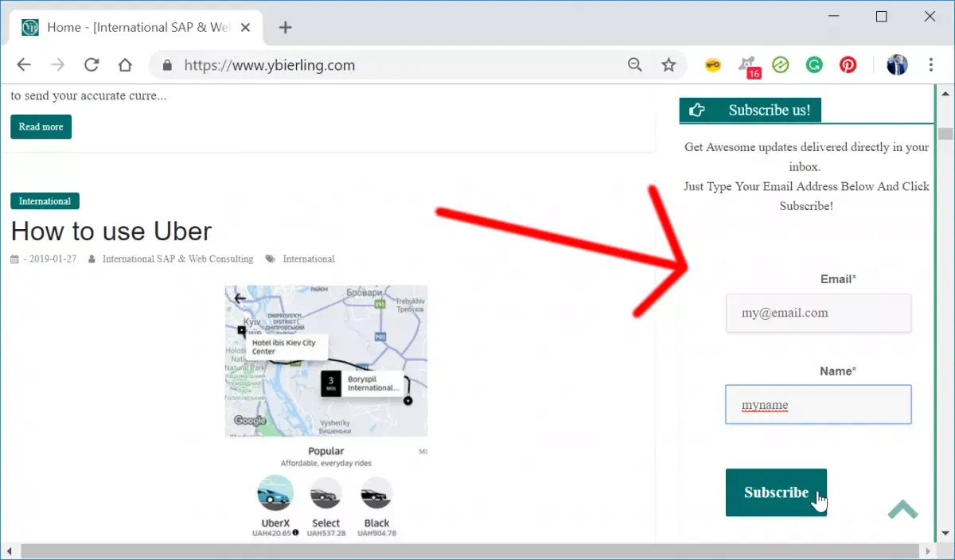Bookmark this page with the star
Image resolution: width=955 pixels, height=560 pixels.
[x=668, y=65]
